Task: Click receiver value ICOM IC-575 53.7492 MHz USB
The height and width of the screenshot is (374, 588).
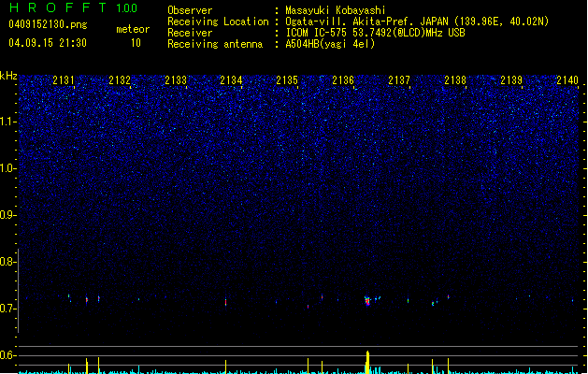Action: pos(375,33)
